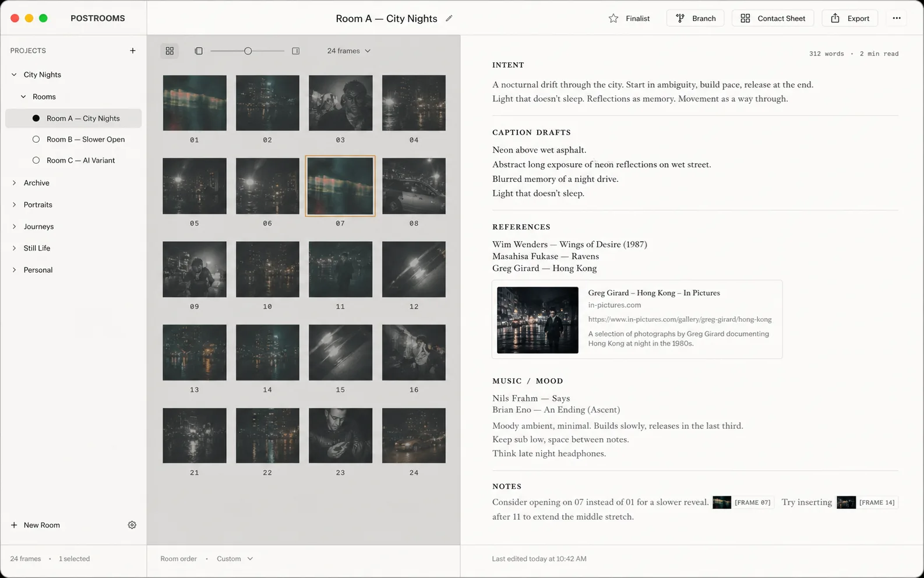Screen dimensions: 924x578
Task: Click 'Brian Eno — An Ending (Ascent)' line
Action: click(556, 410)
